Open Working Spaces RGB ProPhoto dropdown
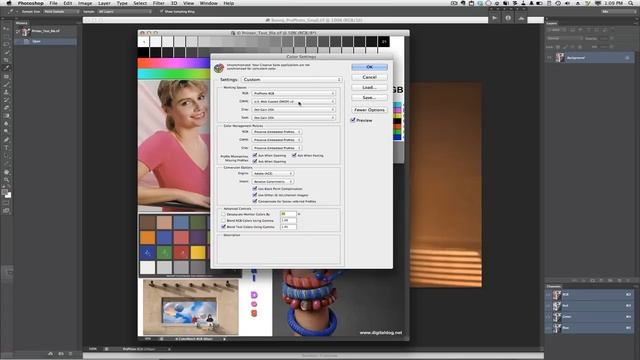Screen dimensions: 640x360 pos(293,93)
